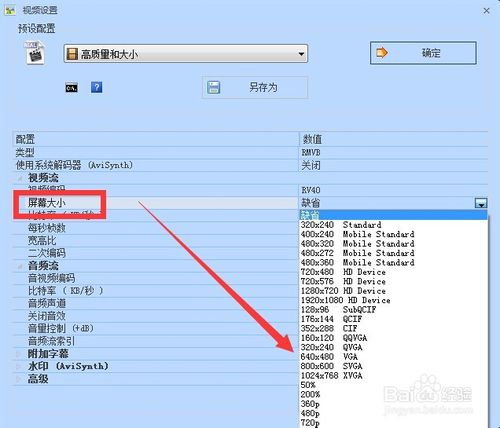The height and width of the screenshot is (428, 500).
Task: Click the 音量控制 (+dB) row
Action: point(156,329)
